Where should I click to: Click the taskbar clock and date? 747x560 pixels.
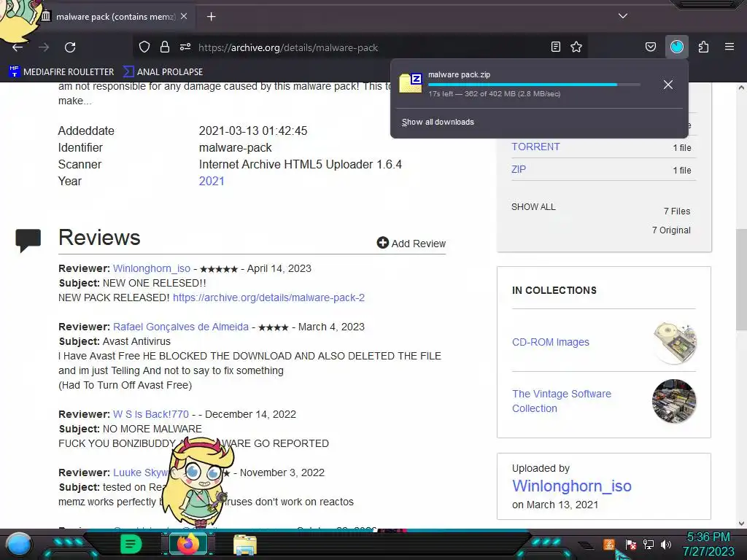pyautogui.click(x=708, y=544)
